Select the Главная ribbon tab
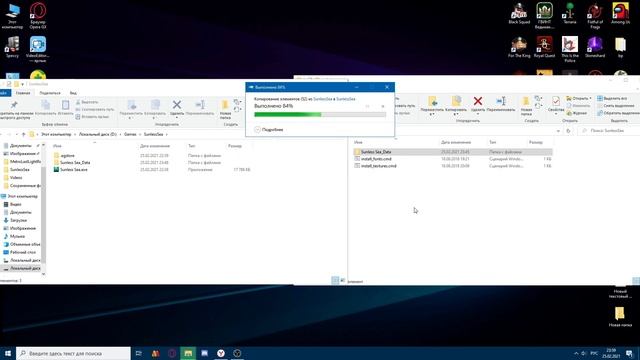The height and width of the screenshot is (360, 640). 23,93
